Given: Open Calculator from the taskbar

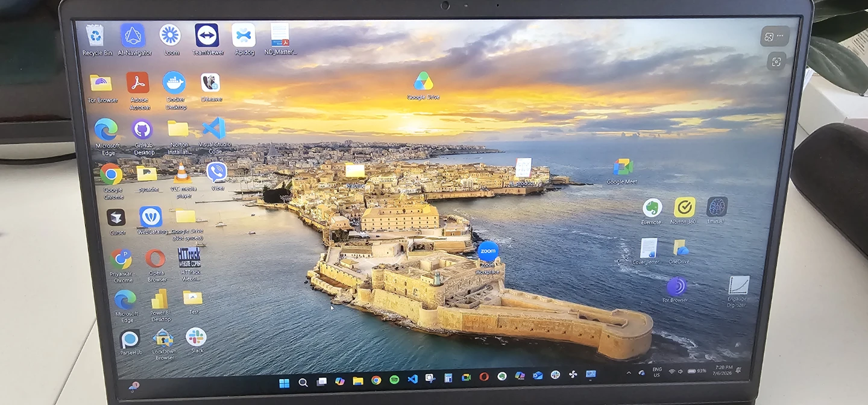Looking at the screenshot, I should tap(448, 378).
